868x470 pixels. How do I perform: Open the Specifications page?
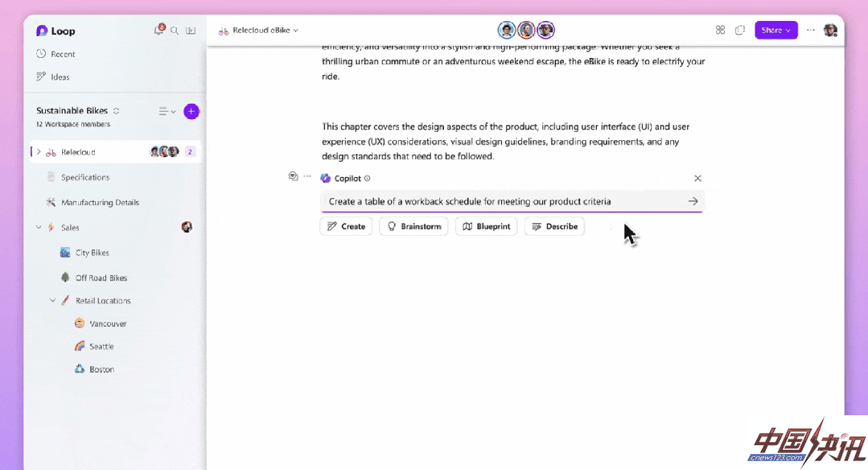pos(85,177)
